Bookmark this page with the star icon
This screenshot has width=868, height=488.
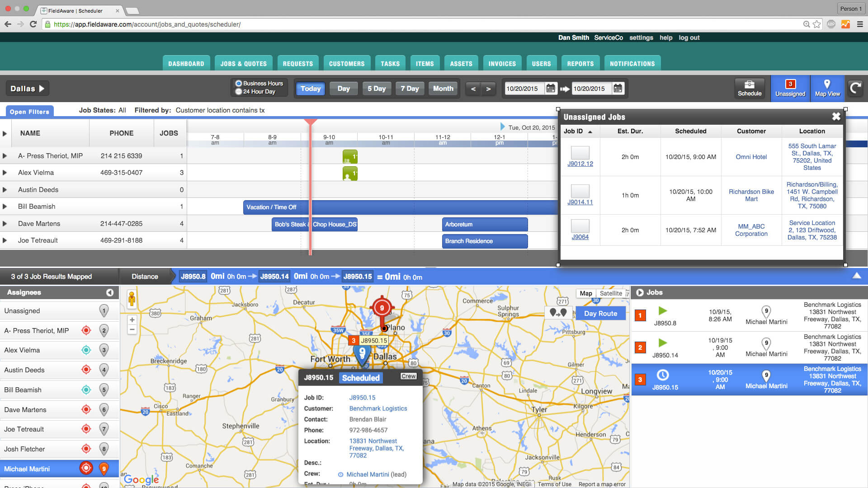817,24
